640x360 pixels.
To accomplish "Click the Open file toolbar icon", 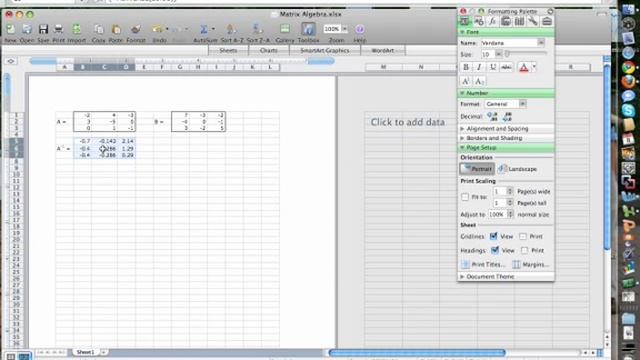I will coord(27,29).
